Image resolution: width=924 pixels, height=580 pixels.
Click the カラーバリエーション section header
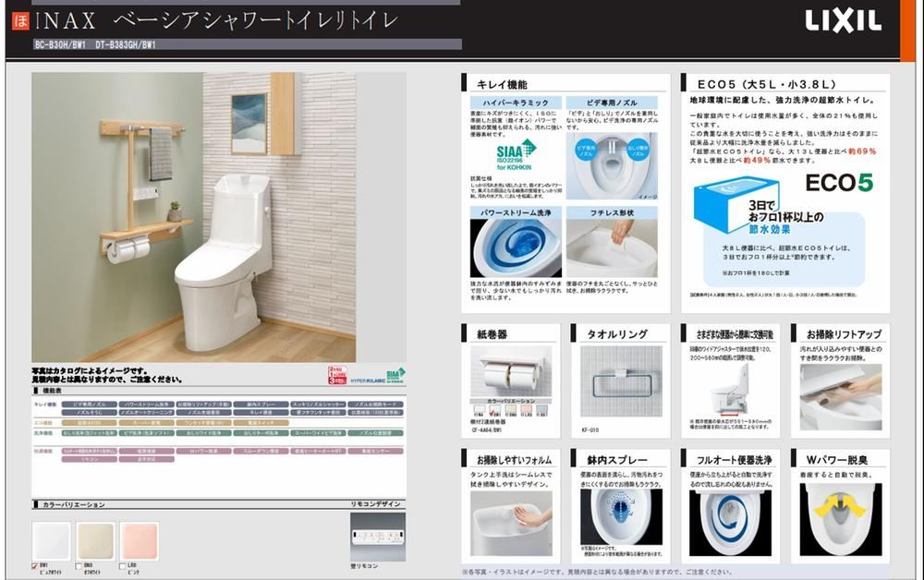(x=74, y=504)
